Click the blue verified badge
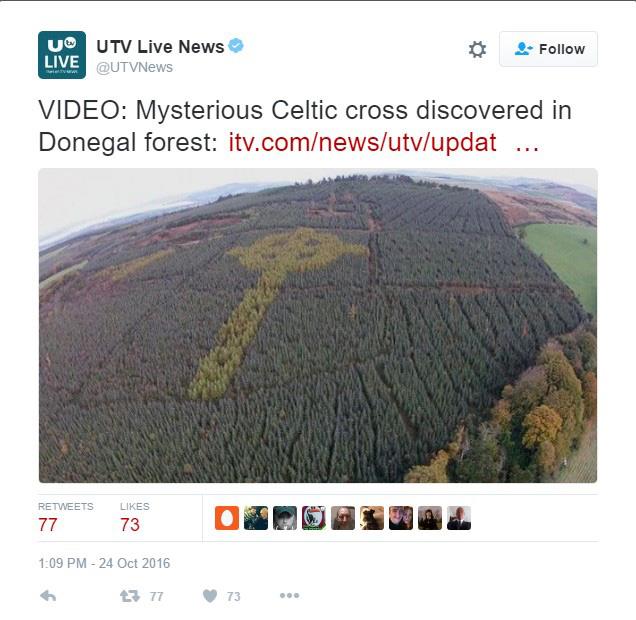 click(236, 45)
